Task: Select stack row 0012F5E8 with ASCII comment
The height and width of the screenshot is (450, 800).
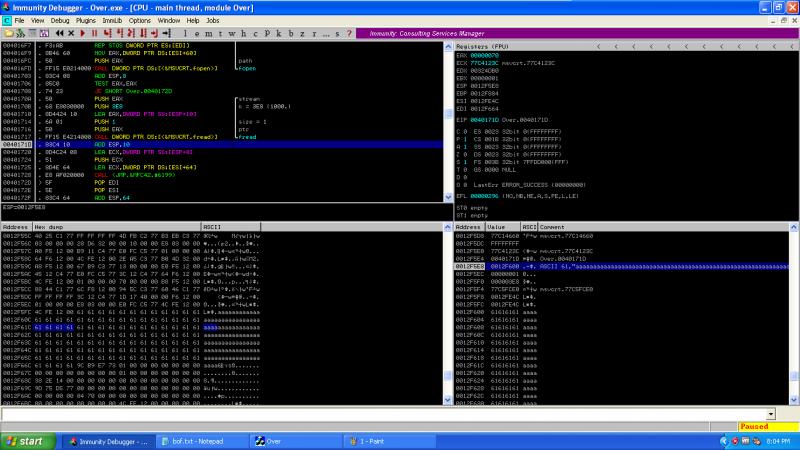Action: pos(621,266)
